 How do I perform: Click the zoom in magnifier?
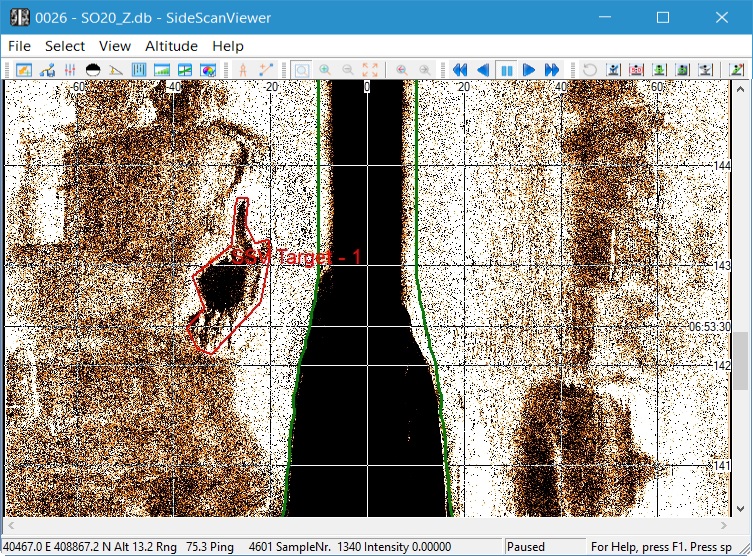coord(324,70)
